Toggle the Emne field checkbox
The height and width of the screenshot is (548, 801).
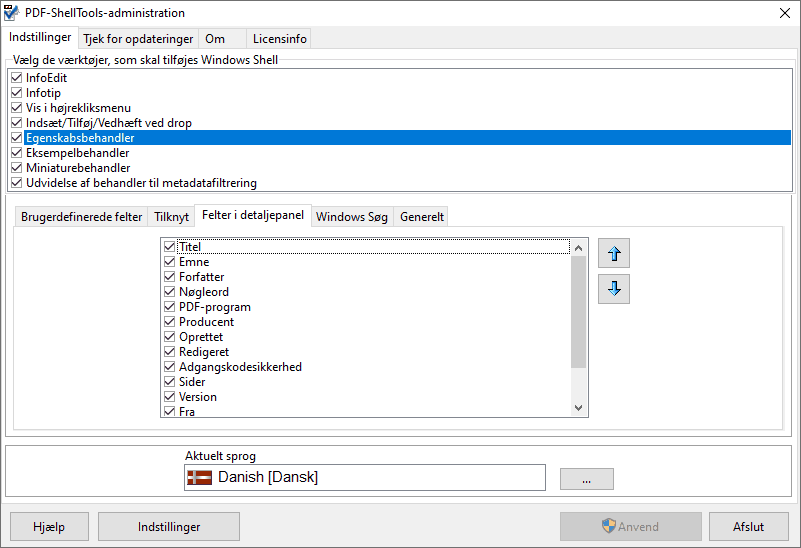click(x=170, y=262)
